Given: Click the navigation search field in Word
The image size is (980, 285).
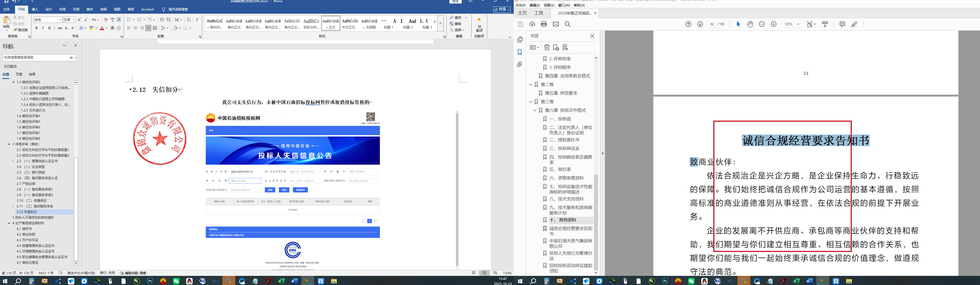Looking at the screenshot, I should [x=36, y=58].
